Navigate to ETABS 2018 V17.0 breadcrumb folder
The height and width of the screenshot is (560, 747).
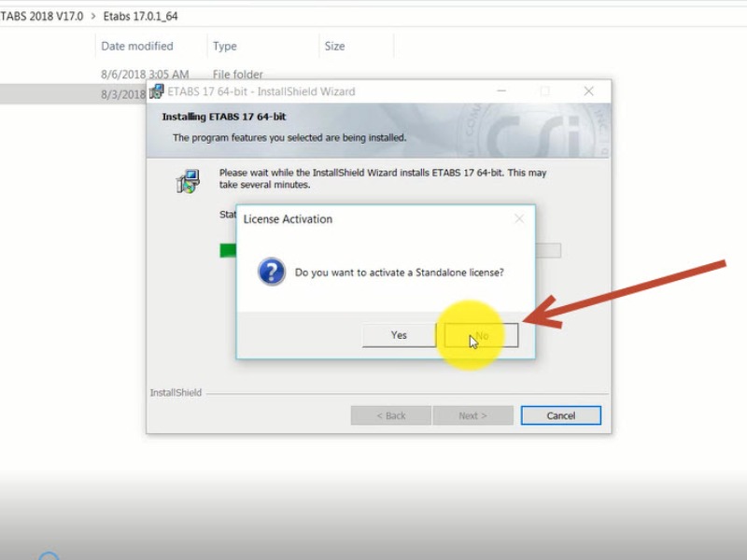click(41, 16)
